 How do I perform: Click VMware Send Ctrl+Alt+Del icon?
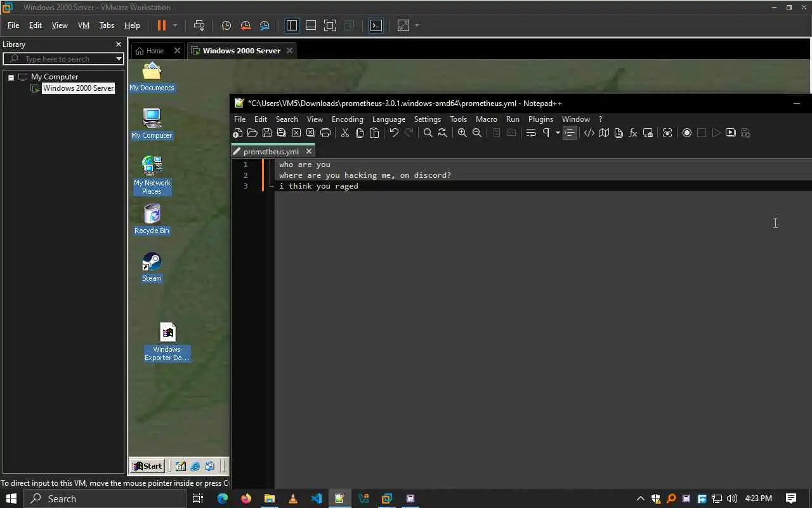(199, 25)
